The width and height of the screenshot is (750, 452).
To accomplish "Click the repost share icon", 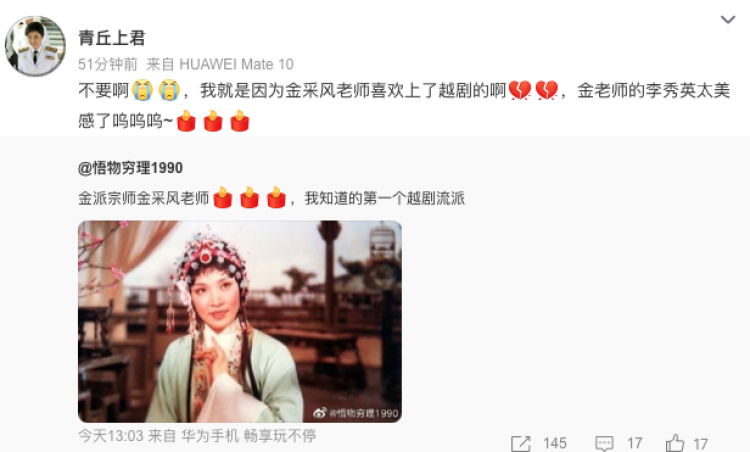I will click(x=520, y=443).
